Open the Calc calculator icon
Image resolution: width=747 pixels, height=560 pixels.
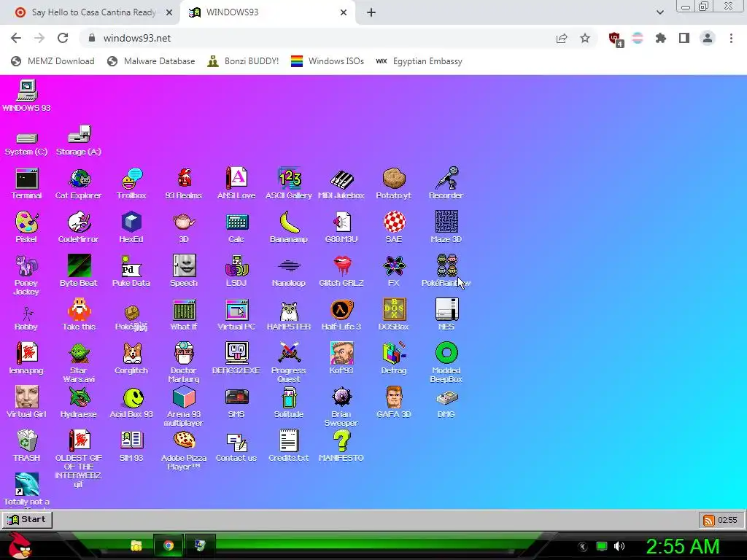236,227
